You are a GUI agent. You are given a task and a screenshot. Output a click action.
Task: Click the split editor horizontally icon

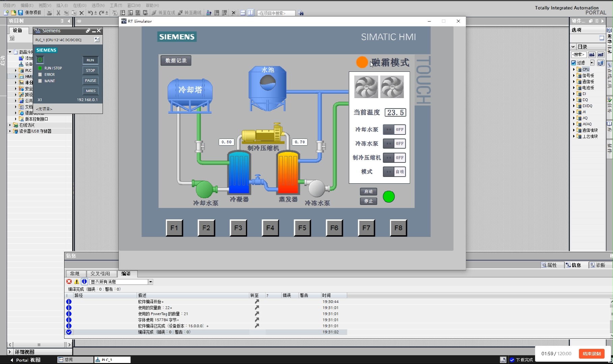click(x=243, y=13)
